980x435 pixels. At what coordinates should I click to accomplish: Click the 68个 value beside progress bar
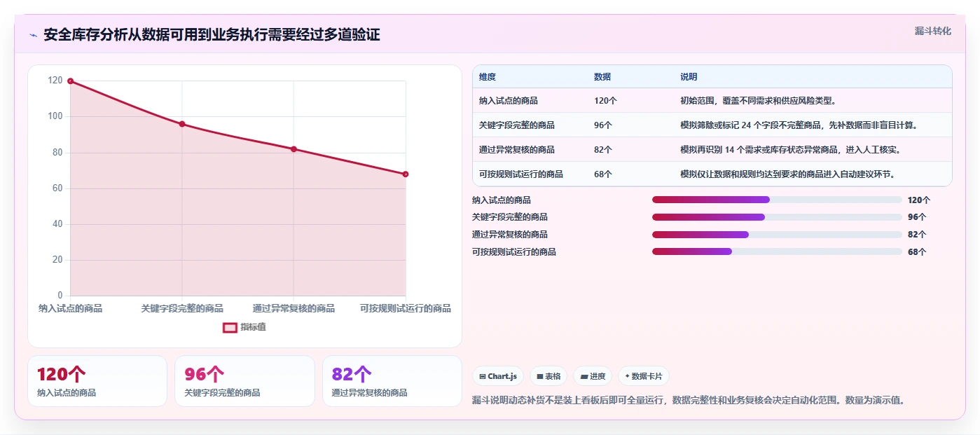pyautogui.click(x=917, y=251)
